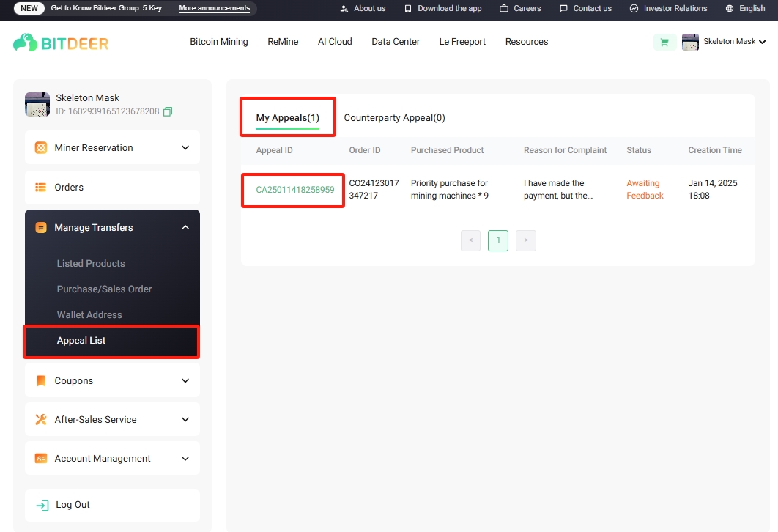Click the Log Out arrow icon
The width and height of the screenshot is (778, 532).
(42, 505)
